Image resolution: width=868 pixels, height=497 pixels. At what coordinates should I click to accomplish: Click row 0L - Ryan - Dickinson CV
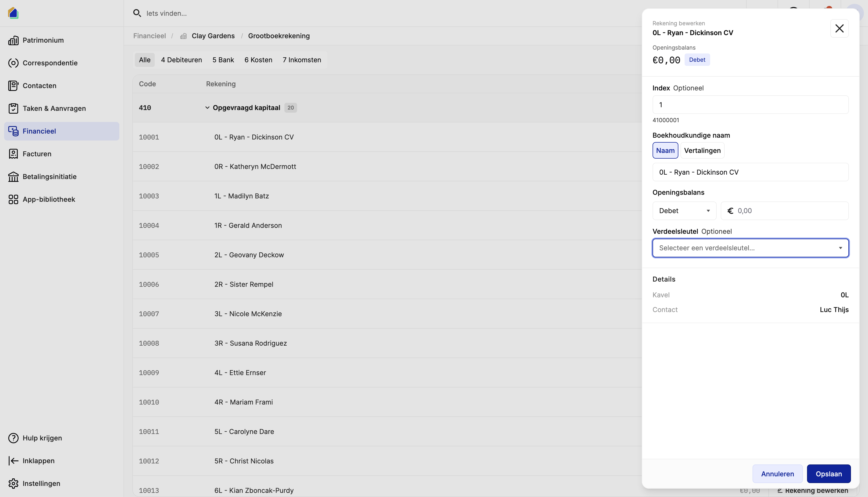[387, 137]
